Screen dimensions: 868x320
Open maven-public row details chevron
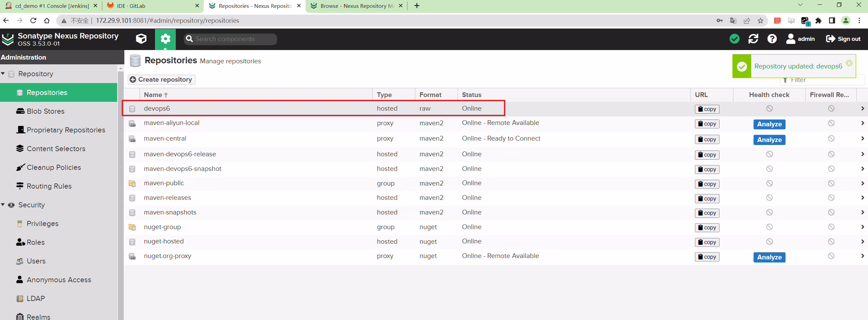pos(863,183)
